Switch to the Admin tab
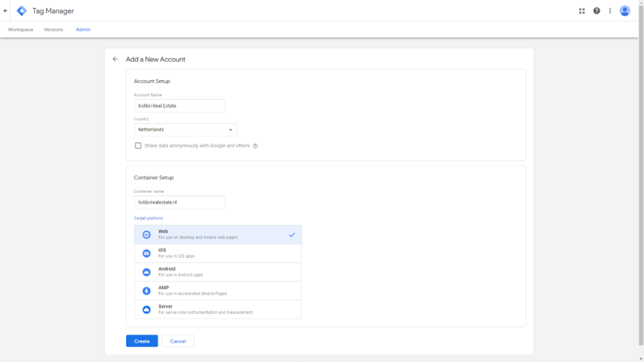 click(x=83, y=29)
